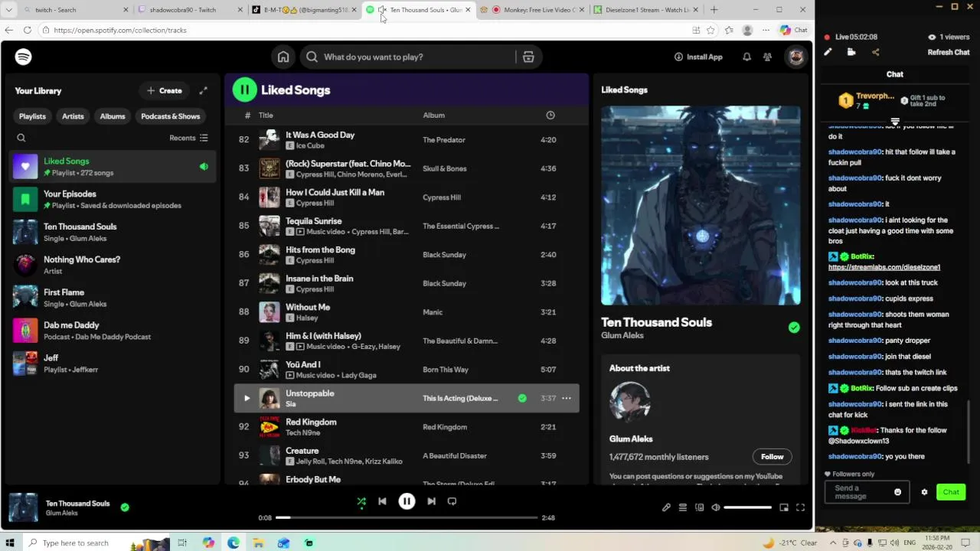
Task: Open Copilot Chat in the browser toolbar
Action: click(x=794, y=30)
